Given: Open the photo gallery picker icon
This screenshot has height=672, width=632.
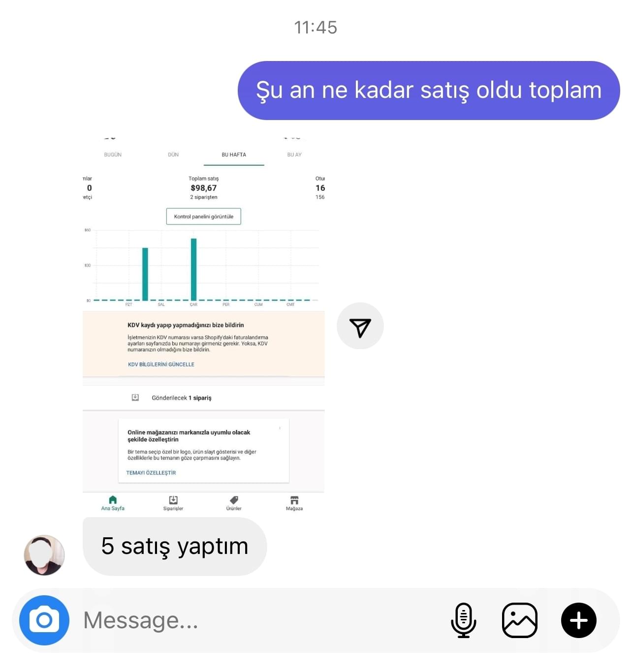Looking at the screenshot, I should (519, 620).
